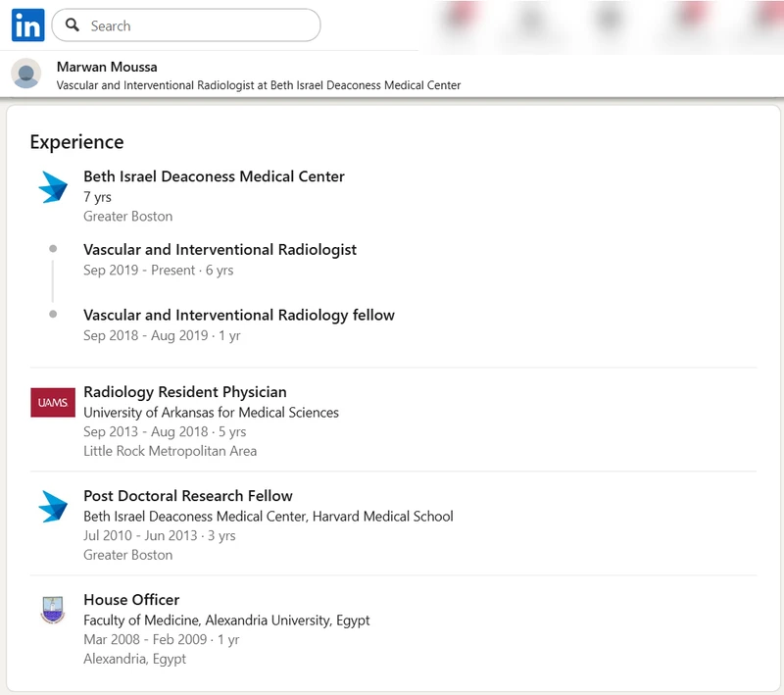
Task: Visit University of Arkansas for Medical Sciences
Action: (211, 413)
